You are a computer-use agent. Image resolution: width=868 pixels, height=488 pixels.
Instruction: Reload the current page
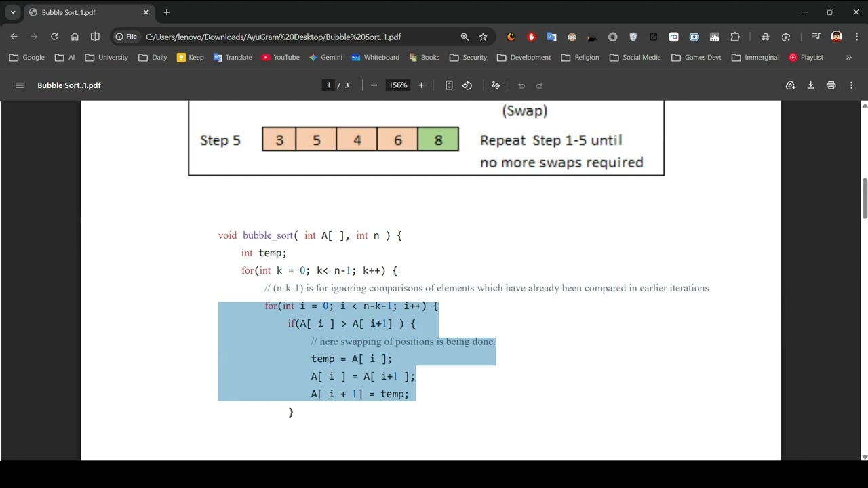(54, 37)
